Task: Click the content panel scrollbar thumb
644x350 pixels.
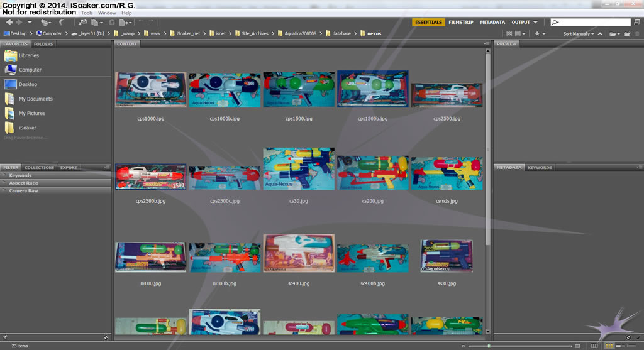Action: point(487,150)
